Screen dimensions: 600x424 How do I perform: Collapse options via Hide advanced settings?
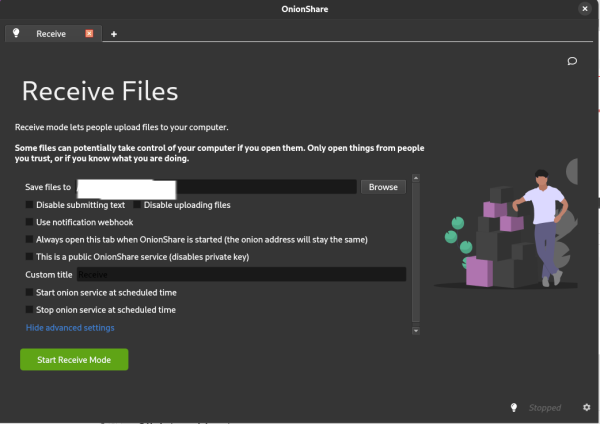[x=70, y=328]
